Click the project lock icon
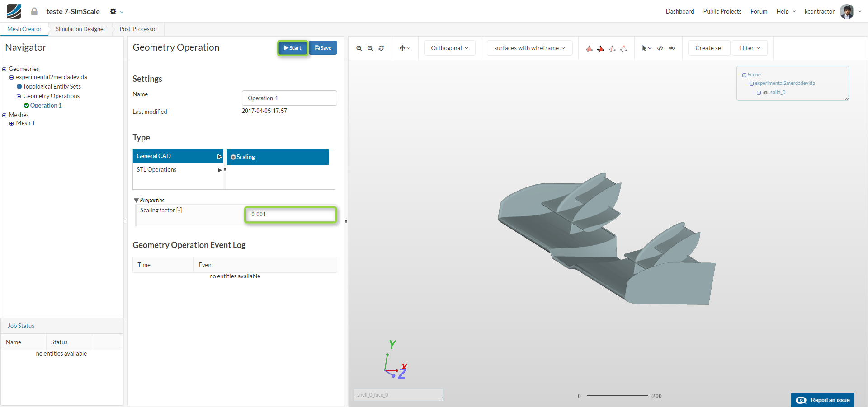This screenshot has width=868, height=407. pyautogui.click(x=34, y=11)
